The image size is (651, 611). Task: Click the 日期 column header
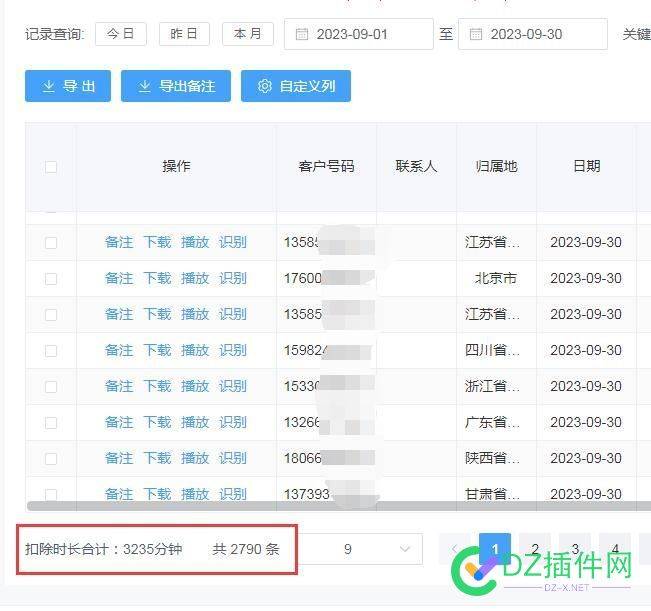coord(587,166)
